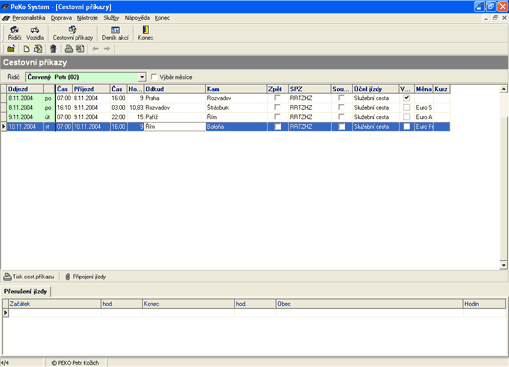This screenshot has height=367, width=509.
Task: Click the Praha origin cell
Action: [x=175, y=98]
